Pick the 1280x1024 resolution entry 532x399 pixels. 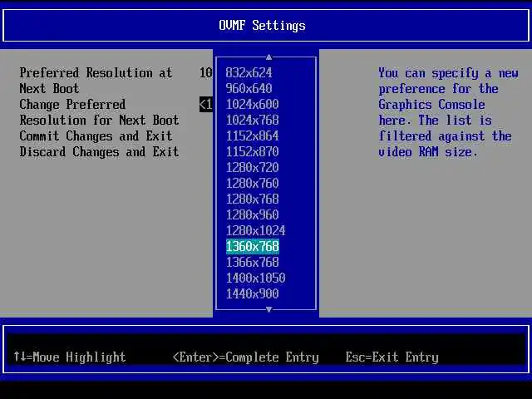coord(255,231)
